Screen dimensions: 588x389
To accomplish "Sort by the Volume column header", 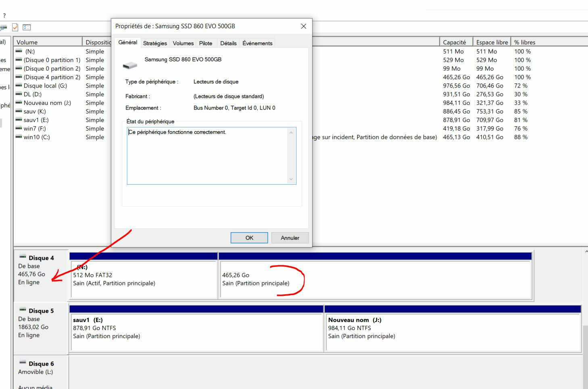I will point(48,42).
